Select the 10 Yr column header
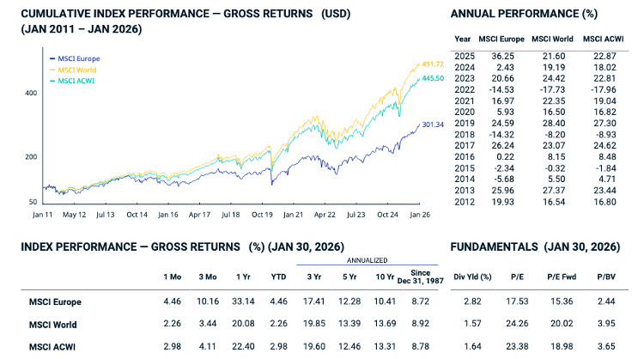 tap(384, 277)
